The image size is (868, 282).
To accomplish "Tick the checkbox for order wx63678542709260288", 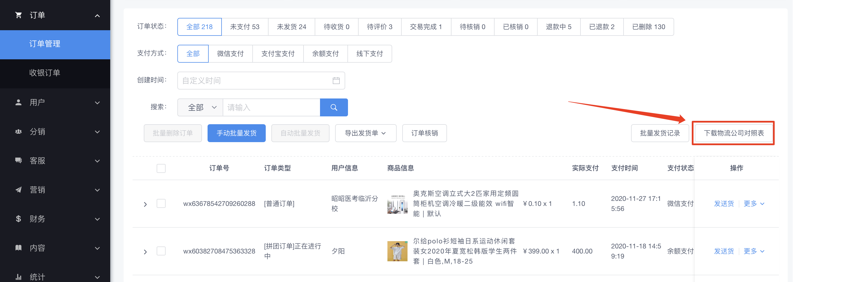I will [x=161, y=203].
